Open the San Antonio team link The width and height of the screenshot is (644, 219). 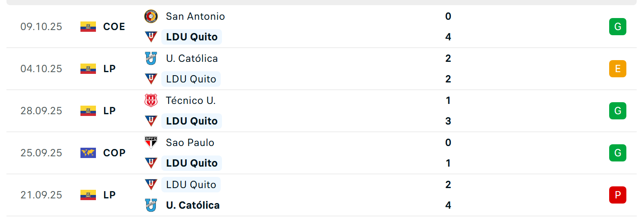click(x=195, y=16)
